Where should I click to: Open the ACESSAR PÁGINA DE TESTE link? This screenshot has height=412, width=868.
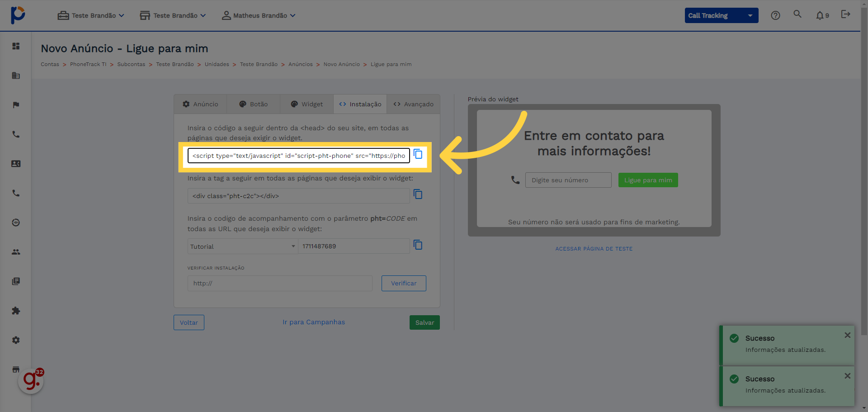(x=594, y=249)
